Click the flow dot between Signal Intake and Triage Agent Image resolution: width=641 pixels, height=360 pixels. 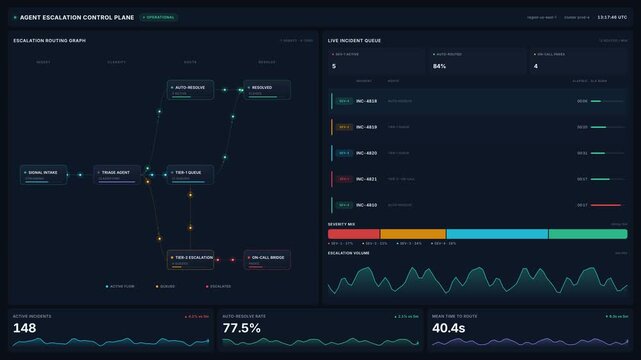[80, 175]
